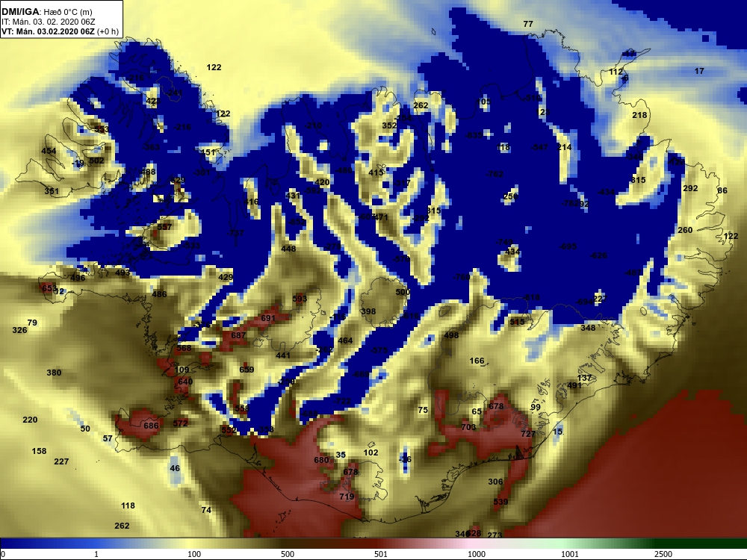This screenshot has width=747, height=560.
Task: Click the map value '17'
Action: click(699, 71)
